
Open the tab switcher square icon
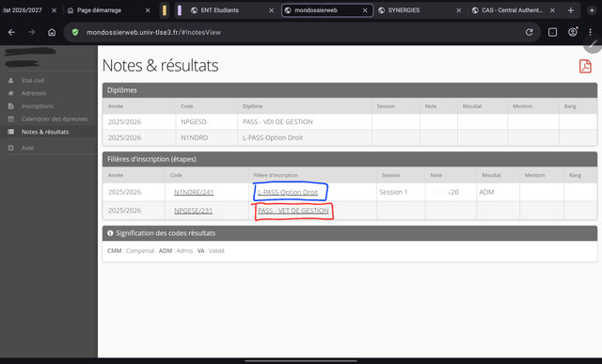552,32
